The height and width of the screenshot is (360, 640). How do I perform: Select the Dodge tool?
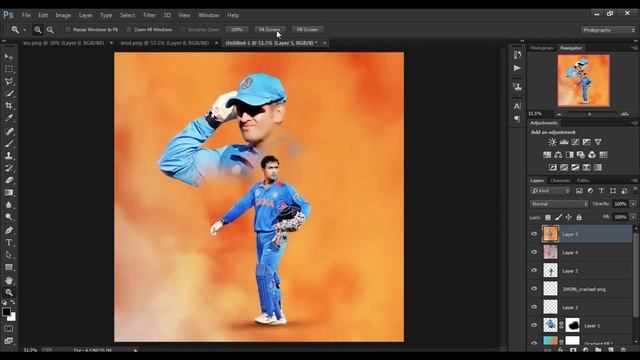pos(9,217)
